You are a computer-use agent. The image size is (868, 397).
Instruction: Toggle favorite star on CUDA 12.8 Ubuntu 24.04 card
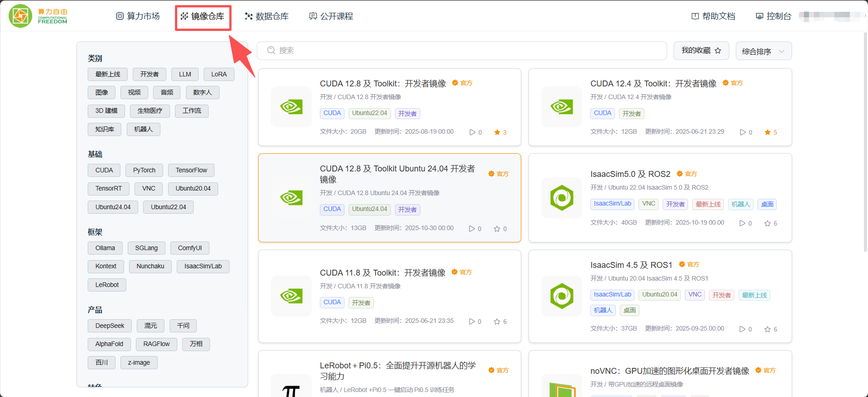coord(497,229)
